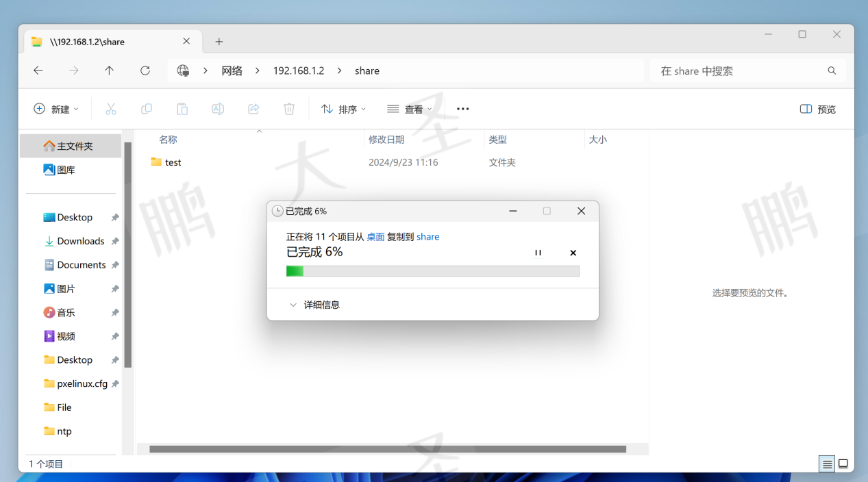Screen dimensions: 868x482
Task: Click the 192.168.1.2 breadcrumb
Action: (299, 71)
